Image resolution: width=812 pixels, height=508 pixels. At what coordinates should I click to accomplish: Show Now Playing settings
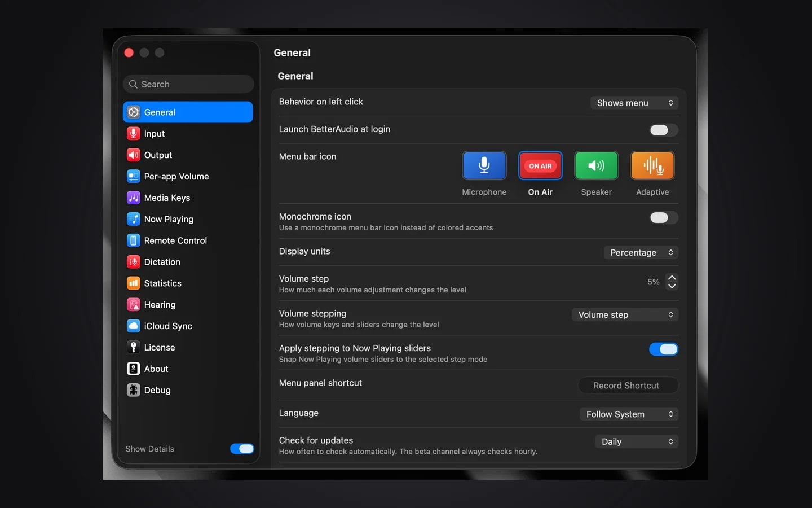pyautogui.click(x=188, y=219)
